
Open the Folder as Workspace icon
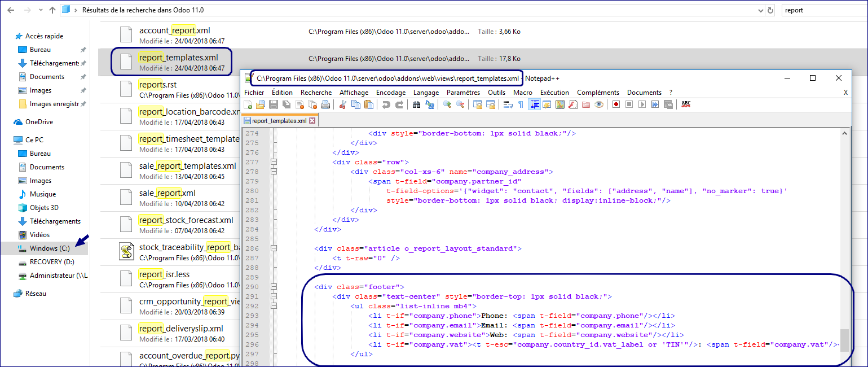(585, 104)
